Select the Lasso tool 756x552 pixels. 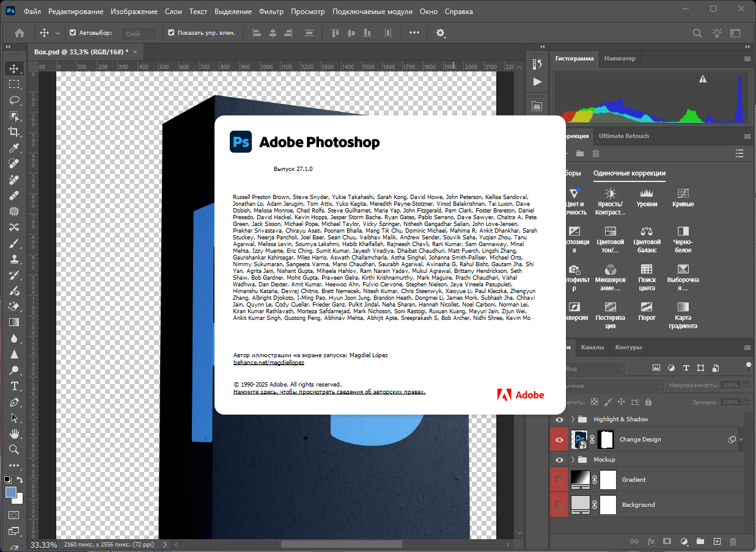(14, 100)
